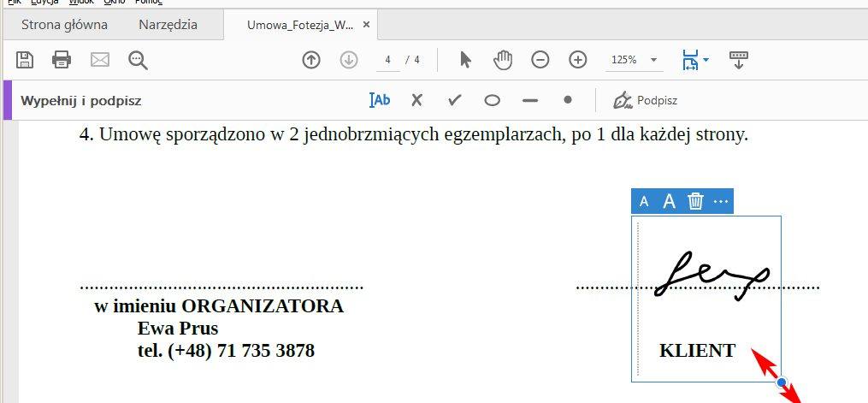Go to next page arrow
The width and height of the screenshot is (868, 403).
click(348, 60)
